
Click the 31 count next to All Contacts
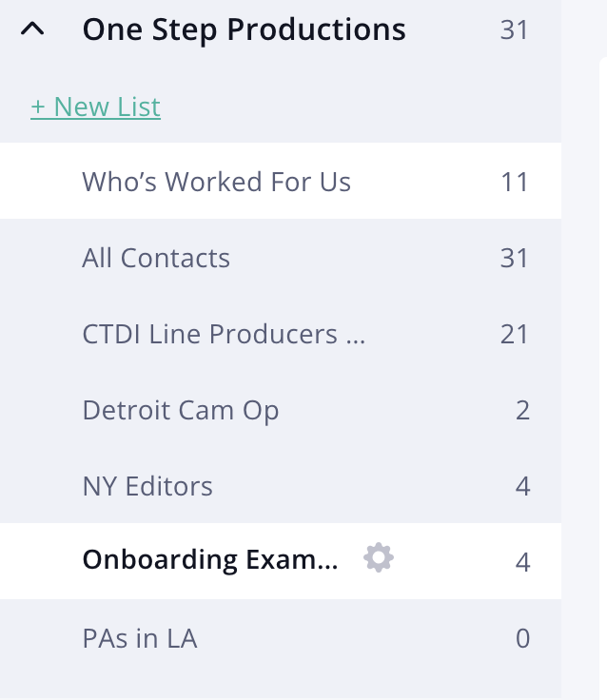pyautogui.click(x=514, y=258)
